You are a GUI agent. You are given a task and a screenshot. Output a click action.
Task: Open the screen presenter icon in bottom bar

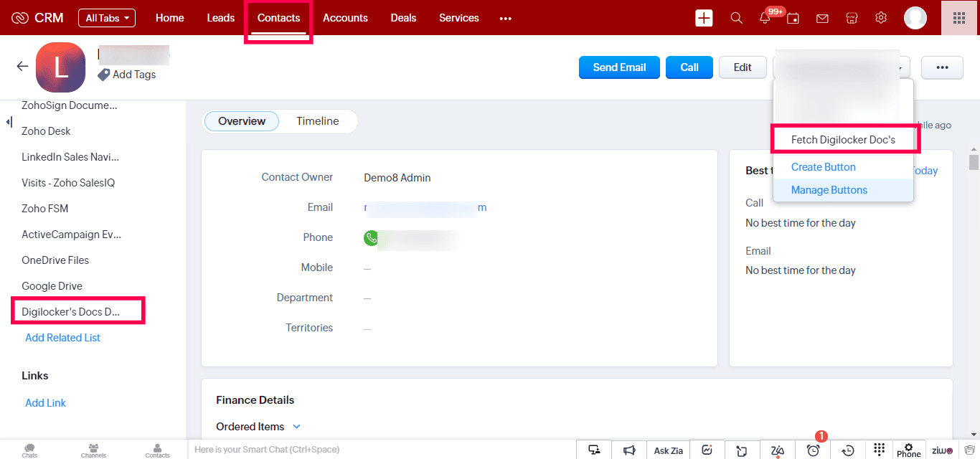(x=594, y=450)
